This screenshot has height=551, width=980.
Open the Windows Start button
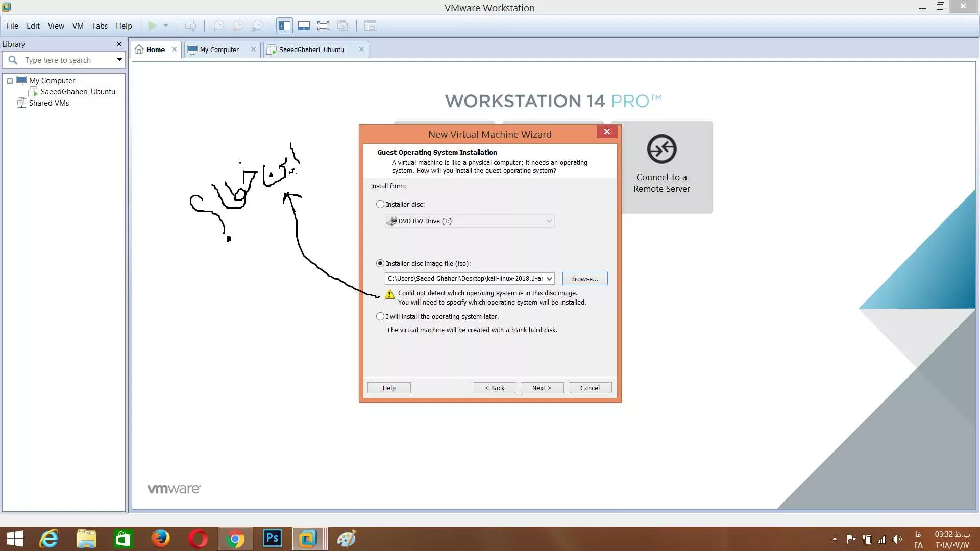tap(15, 539)
